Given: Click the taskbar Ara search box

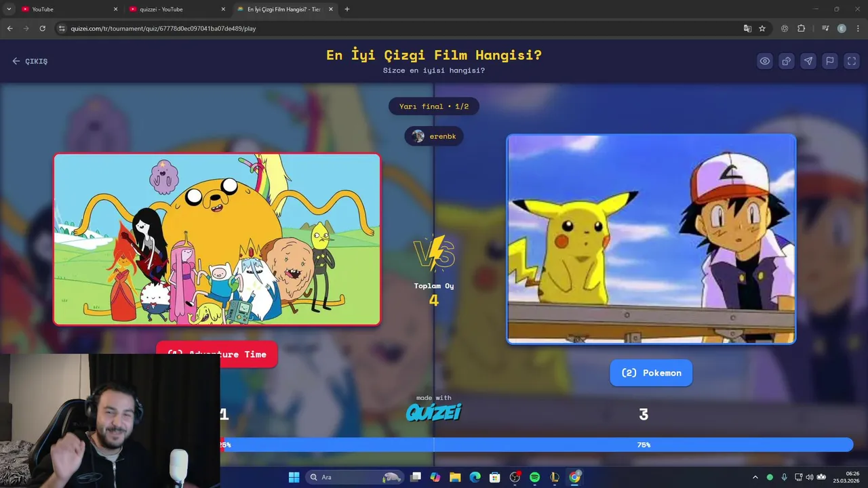Looking at the screenshot, I should [x=354, y=477].
